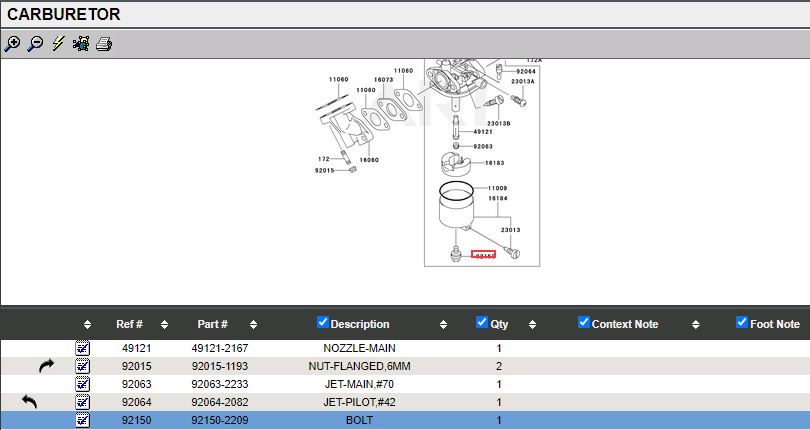The image size is (810, 430).
Task: Click sort arrows right of Part # header
Action: click(254, 325)
